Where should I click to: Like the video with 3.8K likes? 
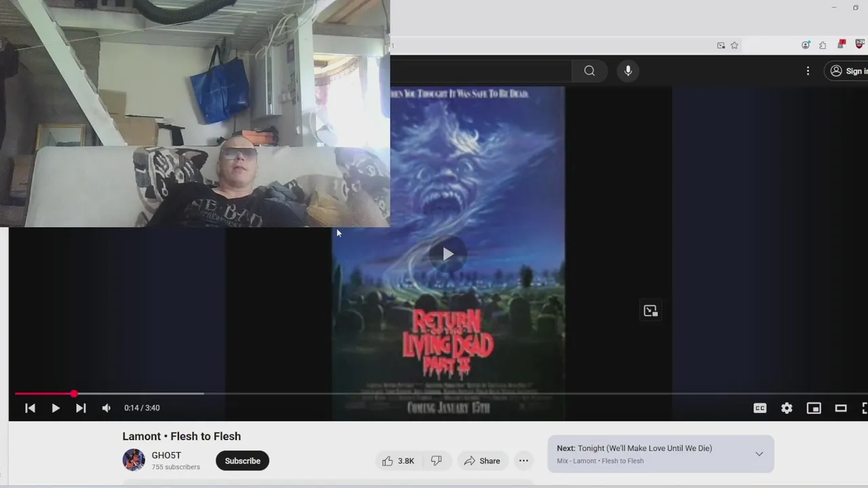tap(398, 461)
